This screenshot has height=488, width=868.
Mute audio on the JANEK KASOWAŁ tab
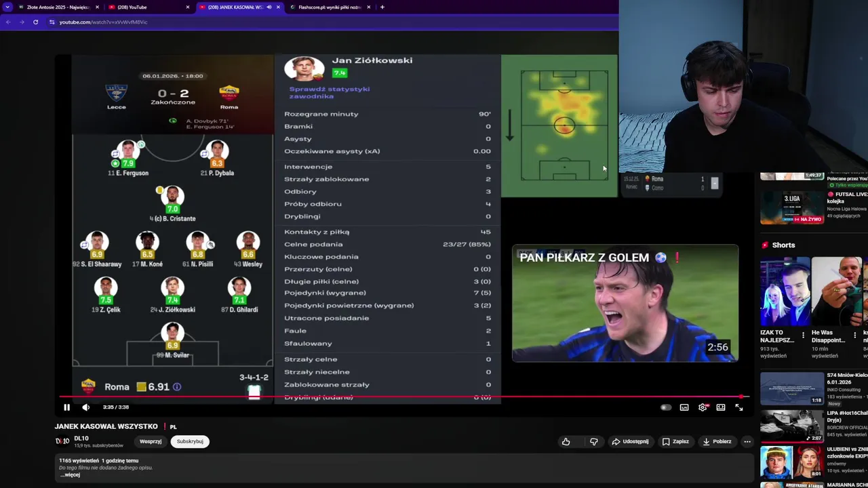pyautogui.click(x=269, y=7)
